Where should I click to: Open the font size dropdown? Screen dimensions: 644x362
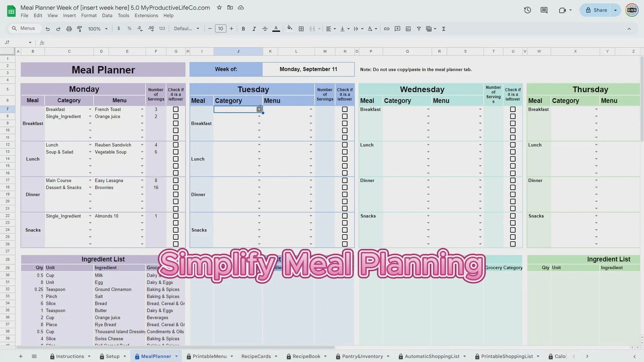click(221, 28)
